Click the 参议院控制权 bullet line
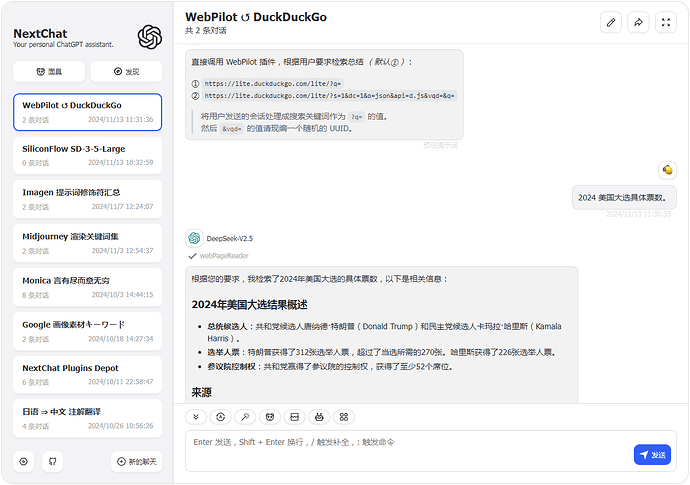Screen dimensions: 690x485 330,366
